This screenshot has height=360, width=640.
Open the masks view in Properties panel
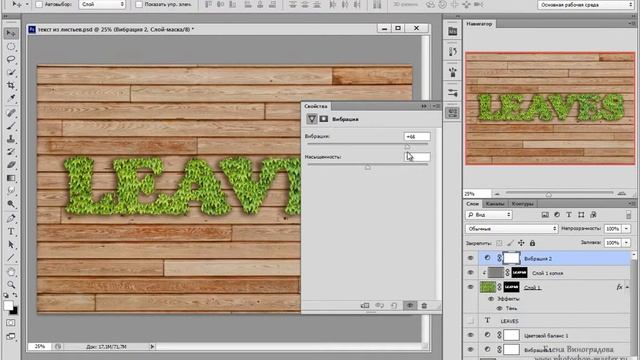click(324, 119)
